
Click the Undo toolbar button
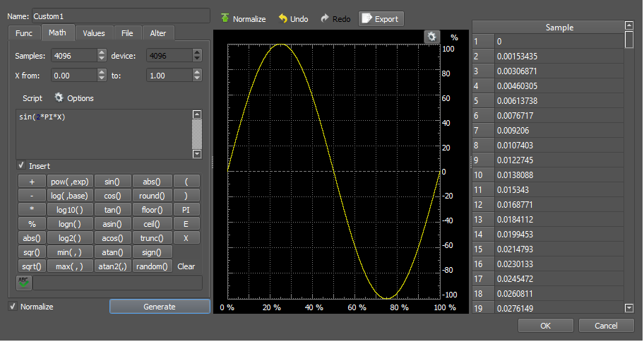pos(293,19)
